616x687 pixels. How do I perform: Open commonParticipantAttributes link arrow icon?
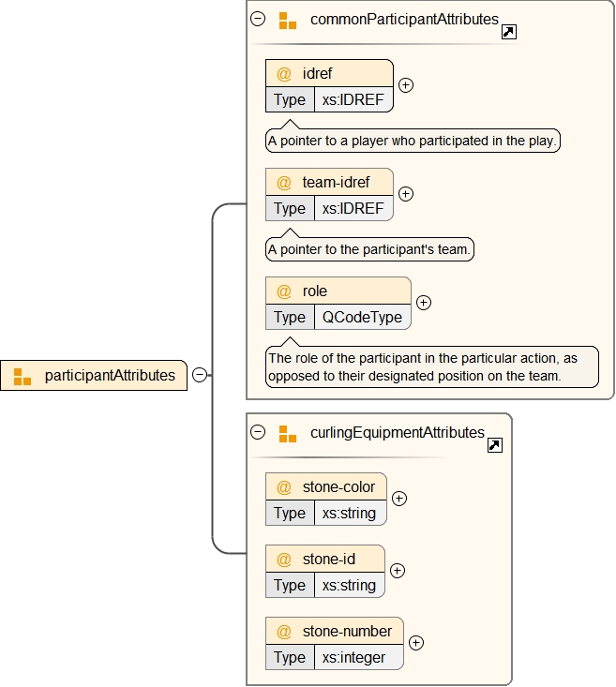(x=509, y=32)
